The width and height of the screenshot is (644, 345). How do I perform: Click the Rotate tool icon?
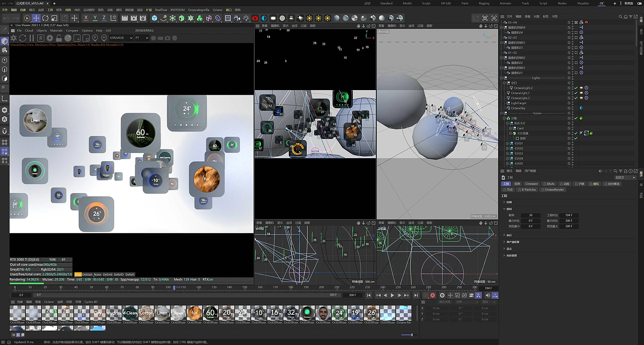(x=45, y=18)
